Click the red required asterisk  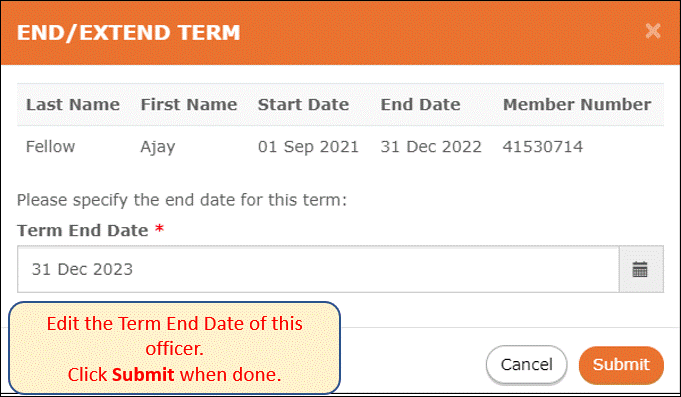point(159,228)
